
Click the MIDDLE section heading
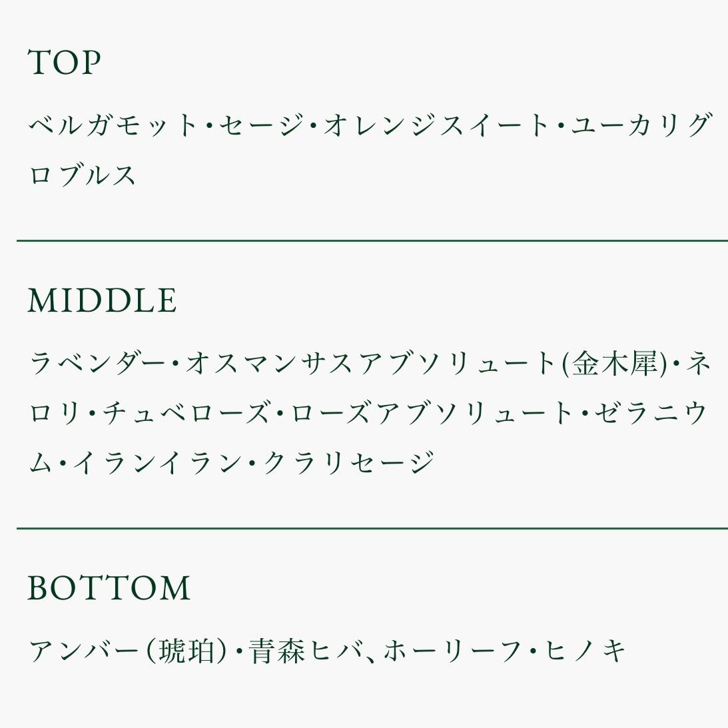102,300
